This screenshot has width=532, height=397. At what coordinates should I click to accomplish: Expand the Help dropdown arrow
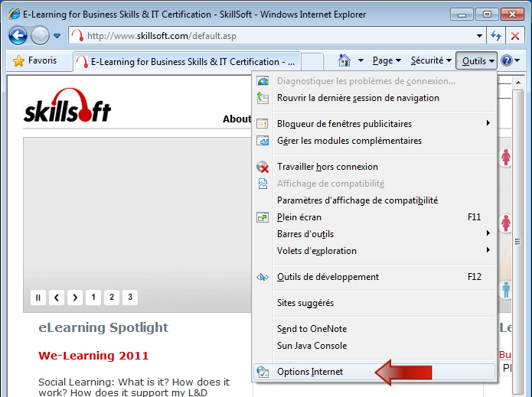click(517, 60)
